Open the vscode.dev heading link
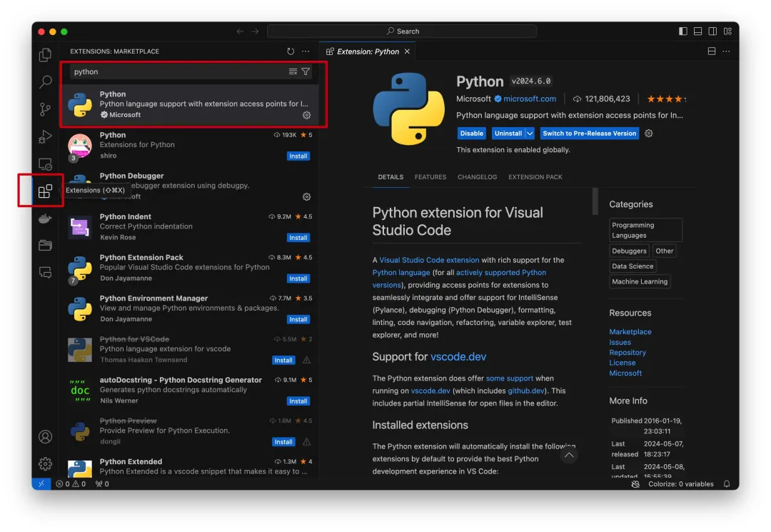Image resolution: width=771 pixels, height=532 pixels. [x=458, y=356]
